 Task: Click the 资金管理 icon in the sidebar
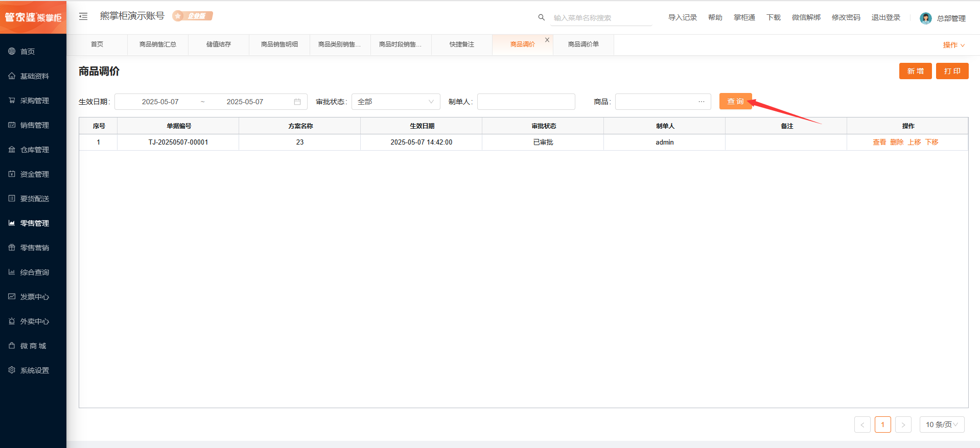click(12, 174)
